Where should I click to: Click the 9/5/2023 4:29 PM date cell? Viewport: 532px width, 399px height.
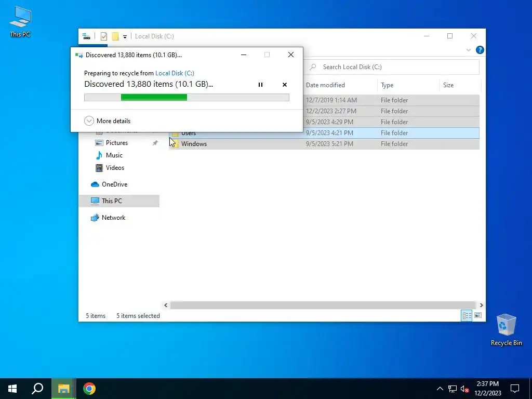329,122
